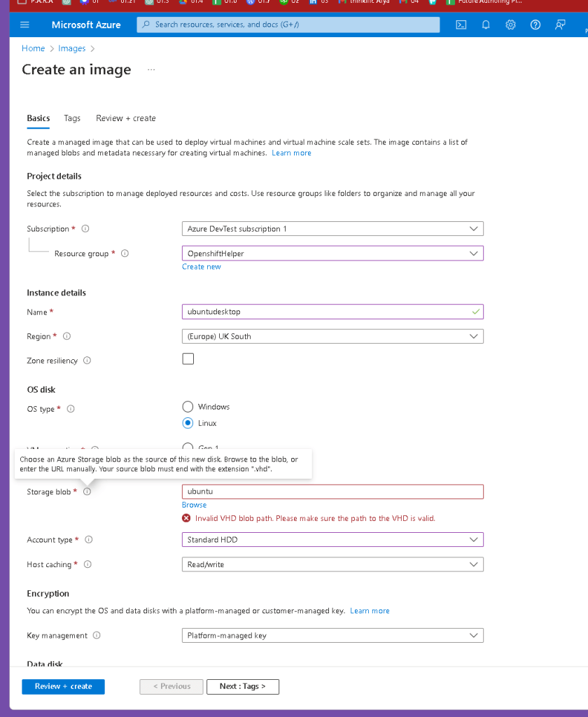Switch to the Tags tab
The height and width of the screenshot is (717, 588).
pyautogui.click(x=72, y=118)
